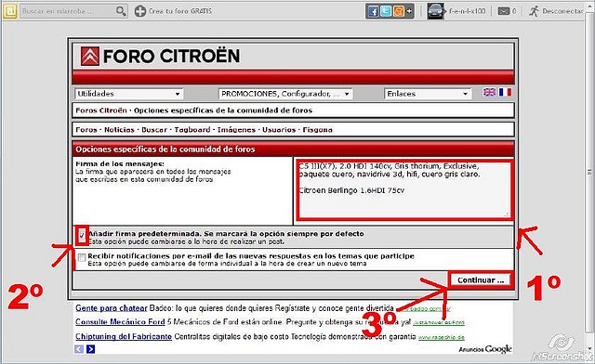595x364 pixels.
Task: Open the PROMOCIONES, Configurador dropdown
Action: tap(285, 94)
